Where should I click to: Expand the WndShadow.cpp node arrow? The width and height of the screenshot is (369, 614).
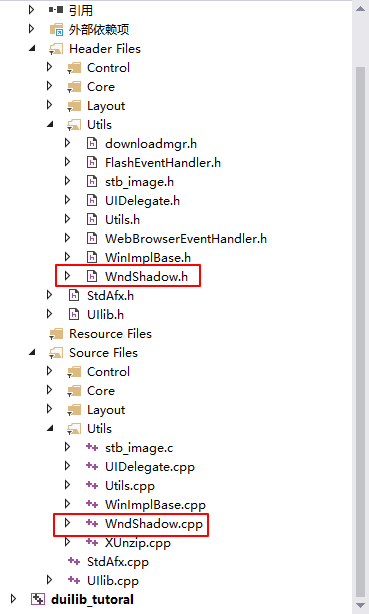tap(67, 523)
